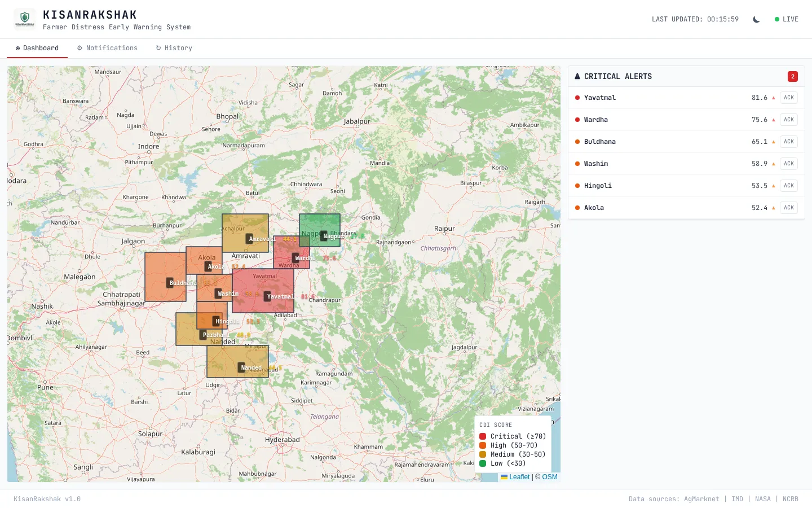
Task: Acknowledge the Wardha alert
Action: coord(789,120)
